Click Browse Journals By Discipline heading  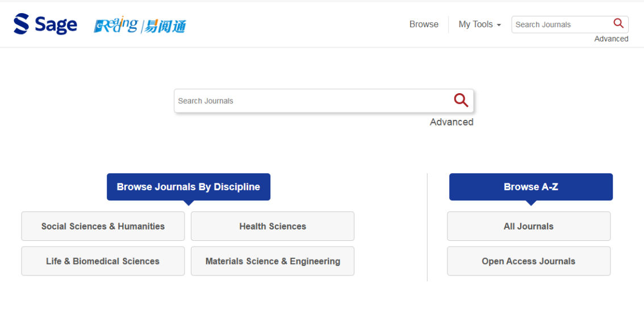189,187
